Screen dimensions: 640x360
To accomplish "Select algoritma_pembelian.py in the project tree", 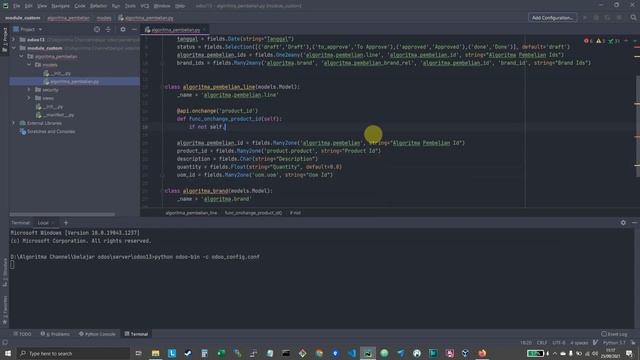I will 74,81.
